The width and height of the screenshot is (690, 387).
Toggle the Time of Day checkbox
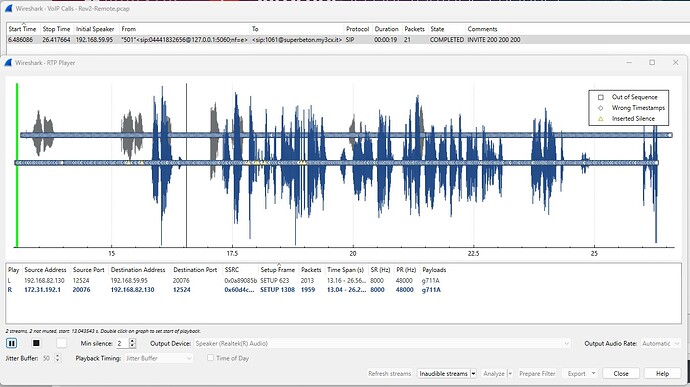coord(210,358)
